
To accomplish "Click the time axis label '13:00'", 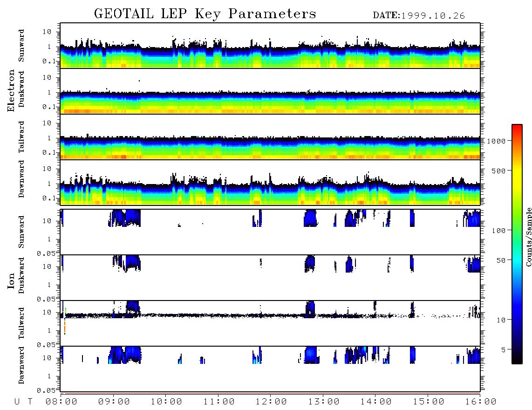I will click(x=324, y=402).
